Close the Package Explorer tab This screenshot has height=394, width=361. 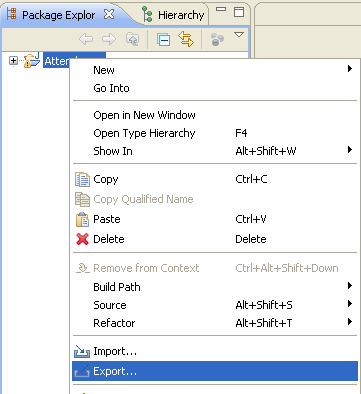click(x=109, y=14)
